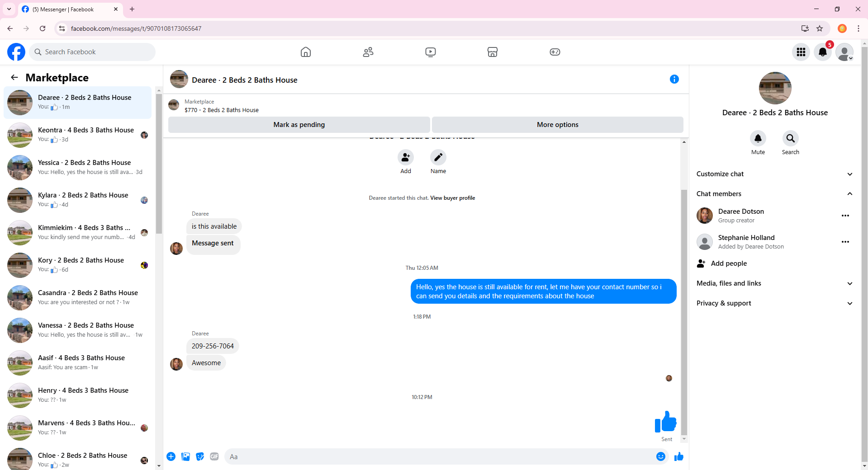Send a thumbs-up like
Viewport: 868px width, 470px height.
[x=679, y=456]
